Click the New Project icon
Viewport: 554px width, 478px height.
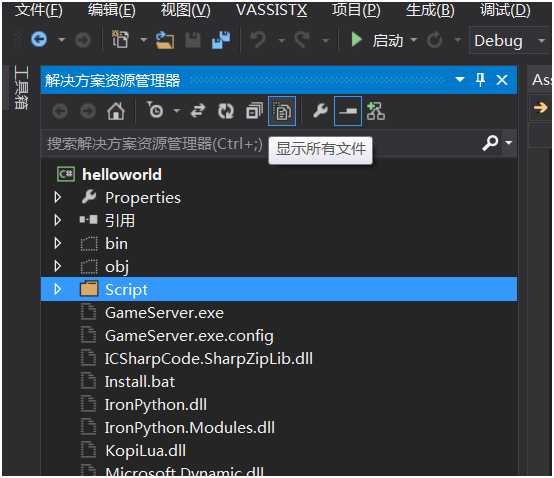click(120, 39)
